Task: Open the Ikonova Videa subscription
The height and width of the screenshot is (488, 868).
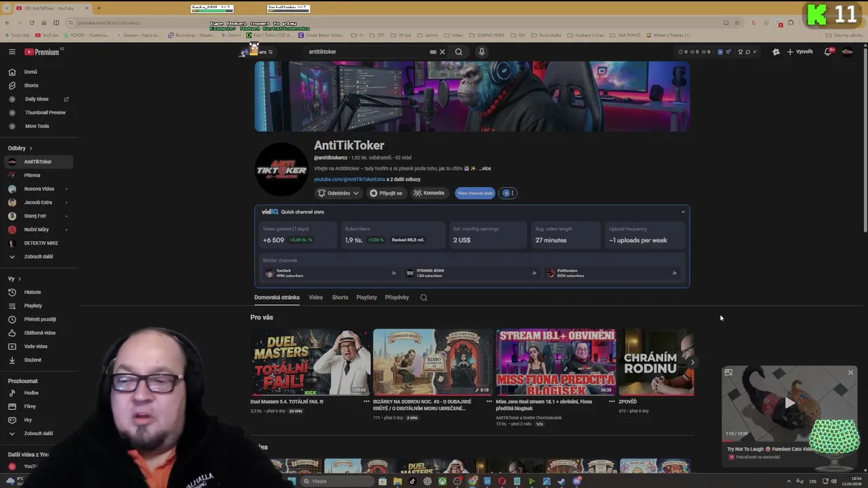Action: 37,189
